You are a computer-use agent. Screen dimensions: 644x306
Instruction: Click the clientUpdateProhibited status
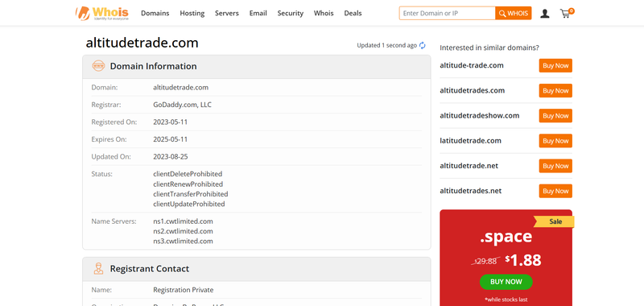[x=189, y=204]
